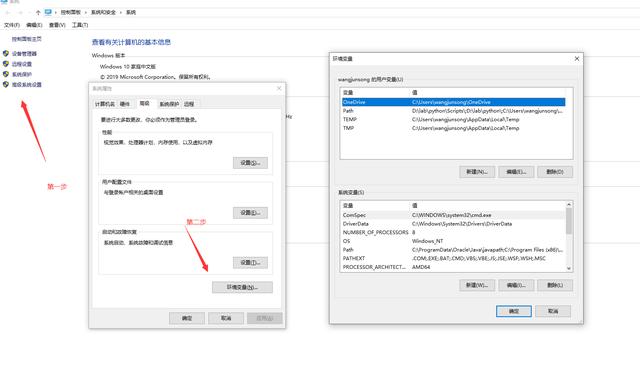
Task: Click the system variables scrollbar up arrow
Action: 569,204
